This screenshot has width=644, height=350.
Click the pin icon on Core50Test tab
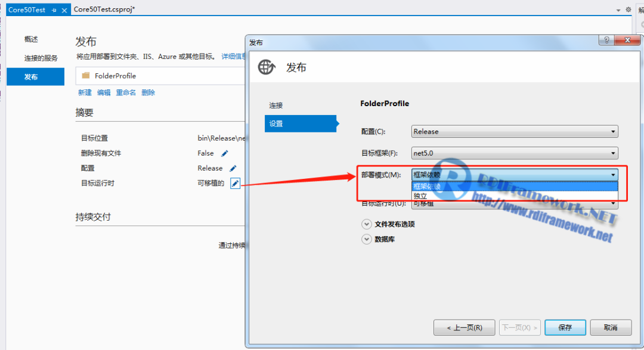(x=54, y=10)
